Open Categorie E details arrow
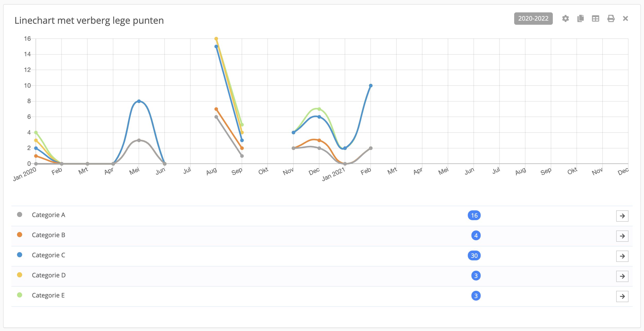This screenshot has height=331, width=644. click(x=622, y=296)
